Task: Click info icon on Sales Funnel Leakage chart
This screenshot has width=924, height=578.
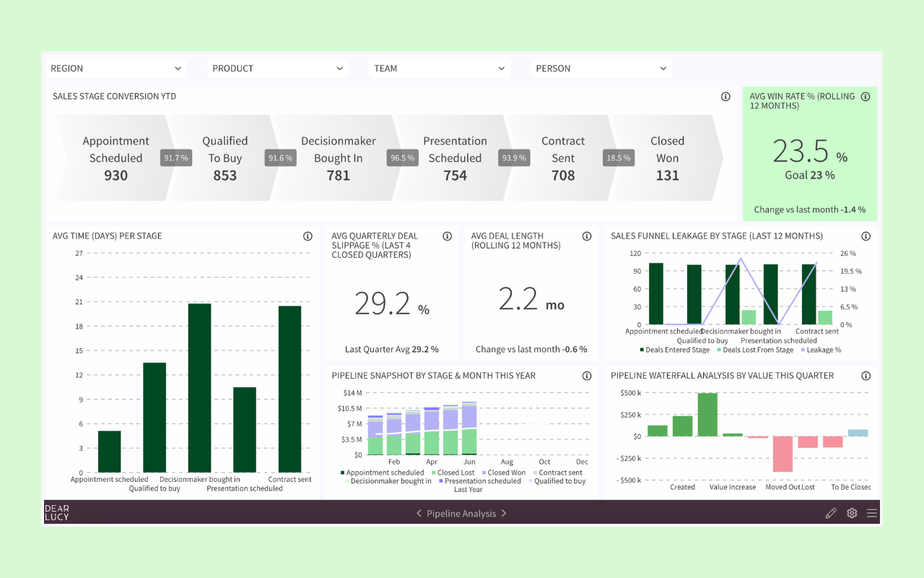Action: (x=866, y=236)
